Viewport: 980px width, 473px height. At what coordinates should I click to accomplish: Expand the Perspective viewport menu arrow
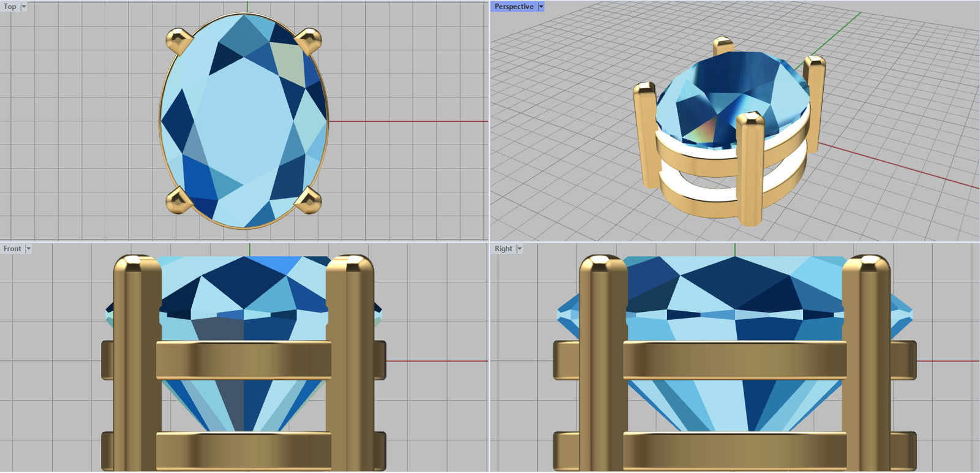pyautogui.click(x=541, y=7)
